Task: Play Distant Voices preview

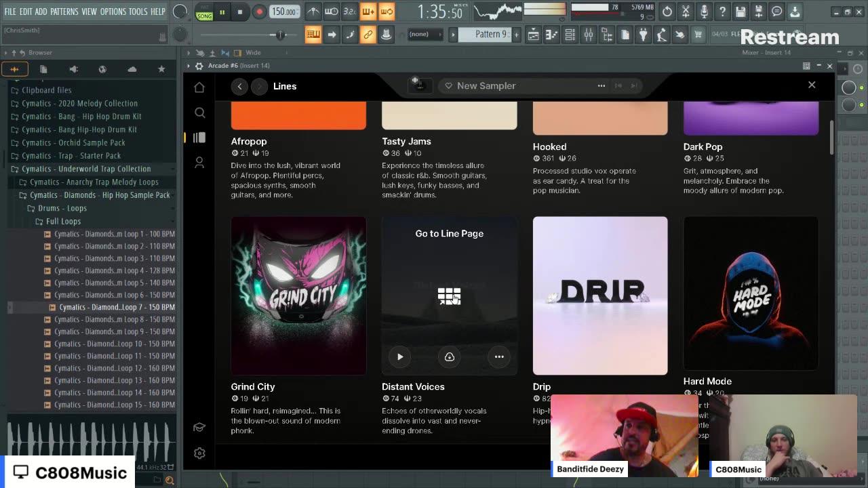Action: click(400, 357)
